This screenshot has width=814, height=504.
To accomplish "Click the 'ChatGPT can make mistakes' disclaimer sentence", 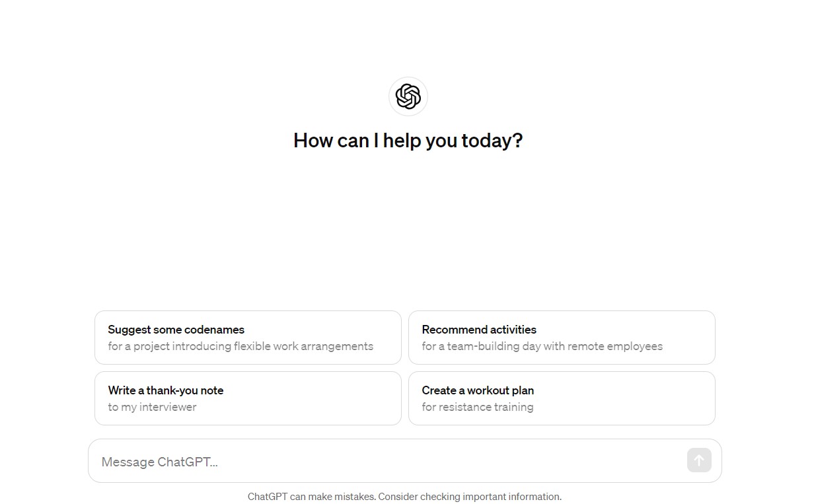I will [311, 497].
